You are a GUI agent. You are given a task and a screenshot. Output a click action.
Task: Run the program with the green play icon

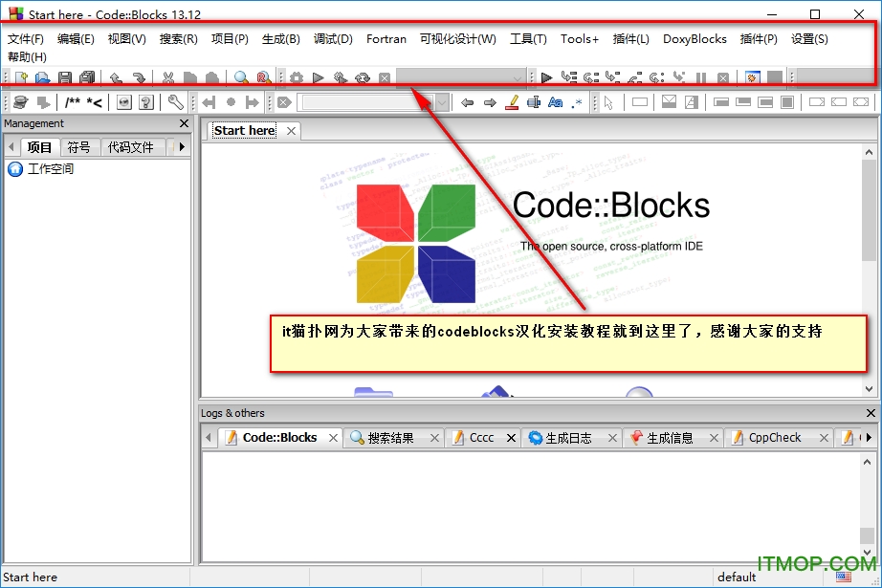319,77
